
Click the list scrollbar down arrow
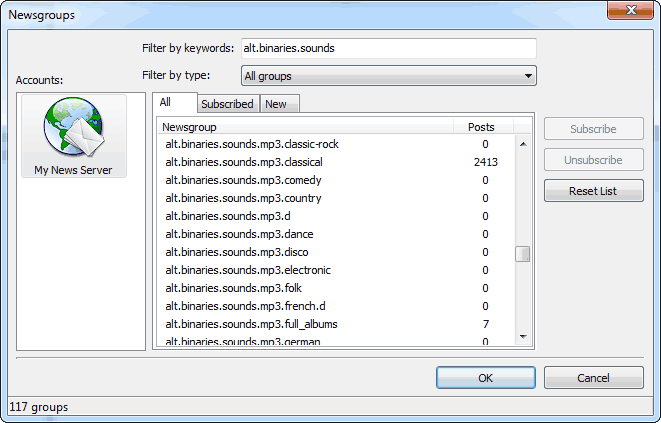point(523,337)
